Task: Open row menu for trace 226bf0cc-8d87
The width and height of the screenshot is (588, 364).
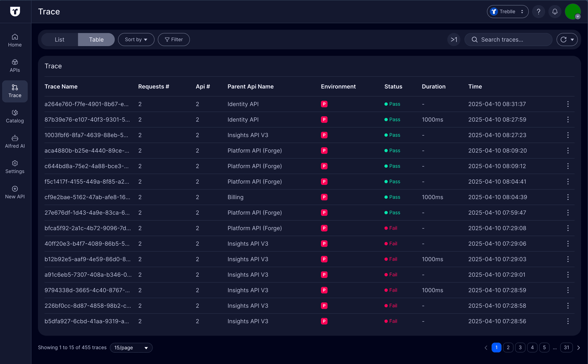Action: coord(568,306)
